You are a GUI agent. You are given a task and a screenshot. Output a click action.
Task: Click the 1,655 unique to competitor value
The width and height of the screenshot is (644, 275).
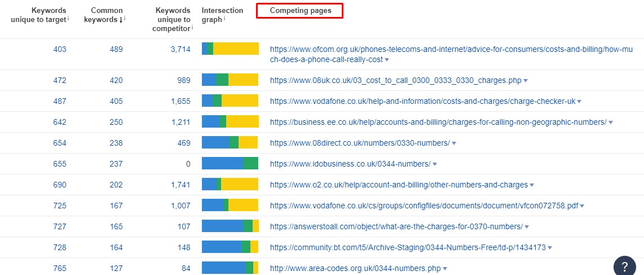[180, 102]
